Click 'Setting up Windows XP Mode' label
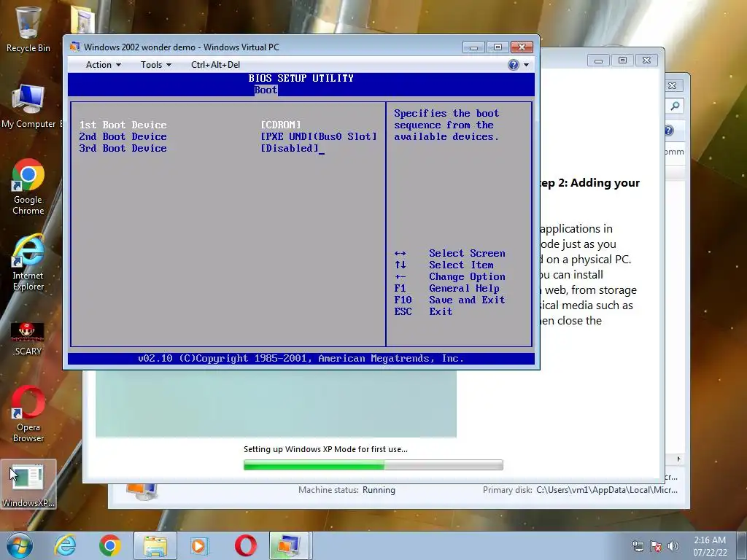Viewport: 747px width, 560px height. tap(325, 449)
